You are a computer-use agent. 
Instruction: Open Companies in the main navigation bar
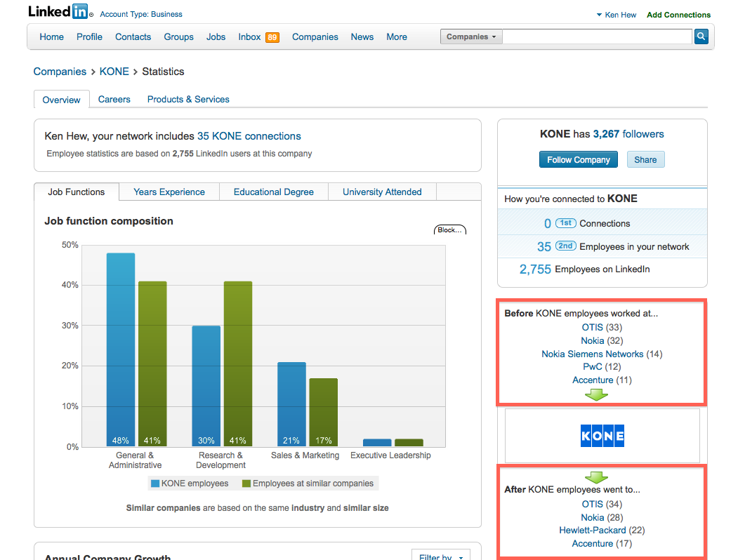click(x=315, y=36)
